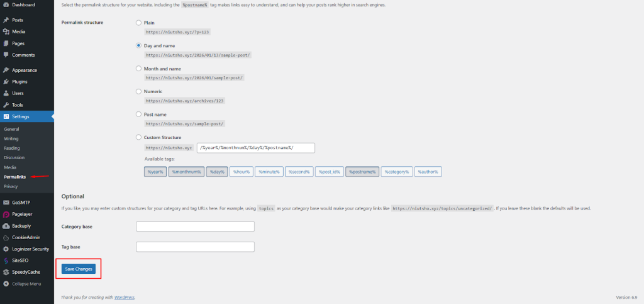Open Posts via its pin icon

tap(6, 20)
